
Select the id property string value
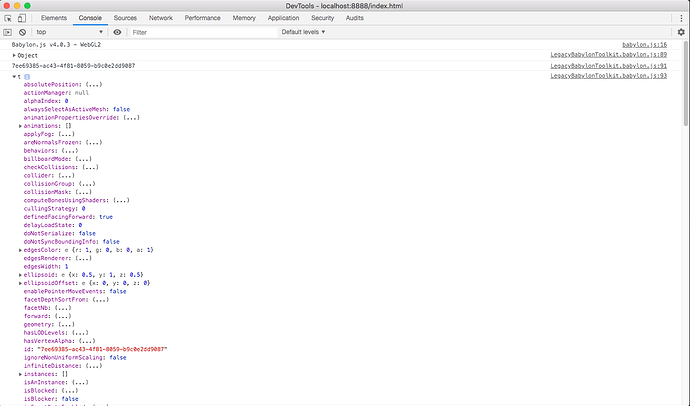point(102,350)
